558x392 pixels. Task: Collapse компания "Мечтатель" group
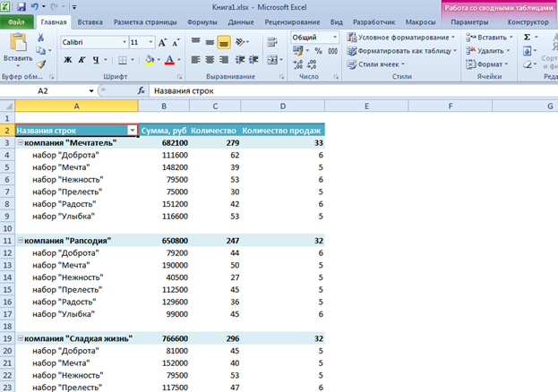(19, 143)
